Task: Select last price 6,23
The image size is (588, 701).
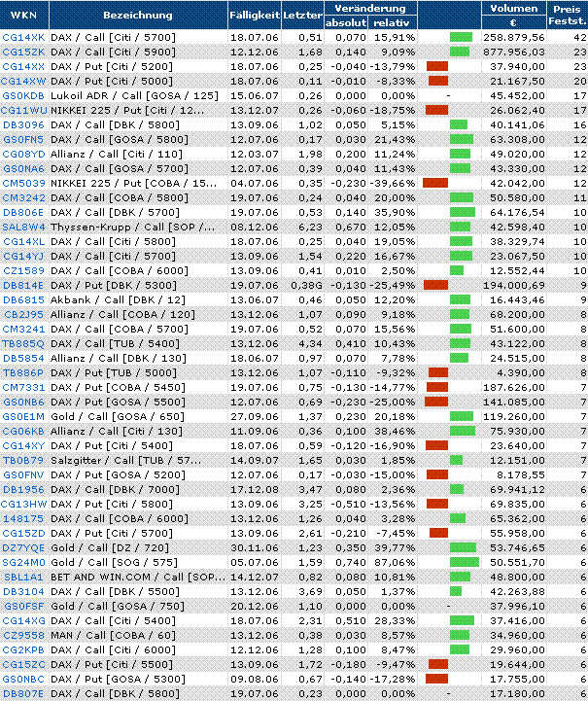Action: (x=310, y=228)
